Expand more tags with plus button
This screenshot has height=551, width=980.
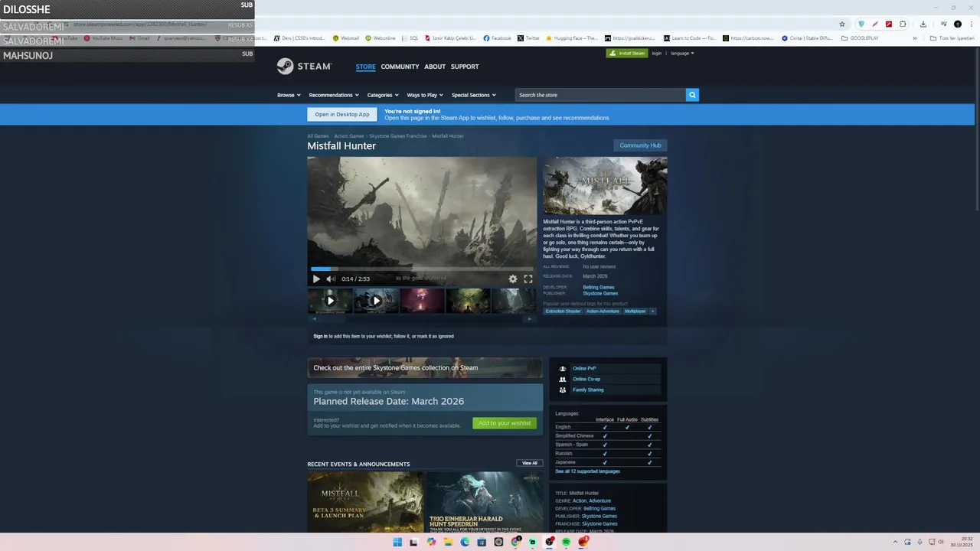652,311
